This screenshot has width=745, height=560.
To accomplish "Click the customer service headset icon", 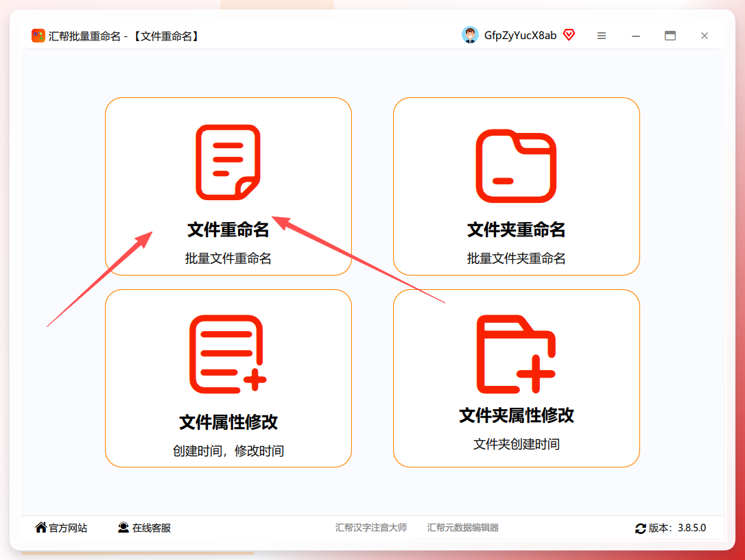I will [123, 527].
